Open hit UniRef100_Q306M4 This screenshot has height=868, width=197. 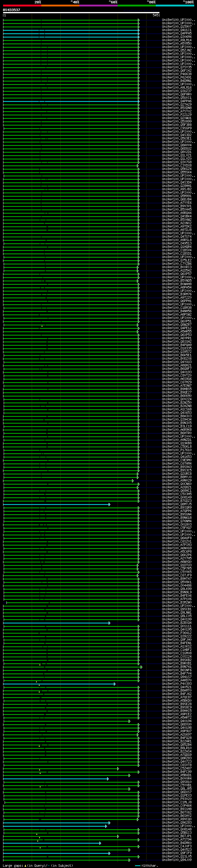pos(177,37)
